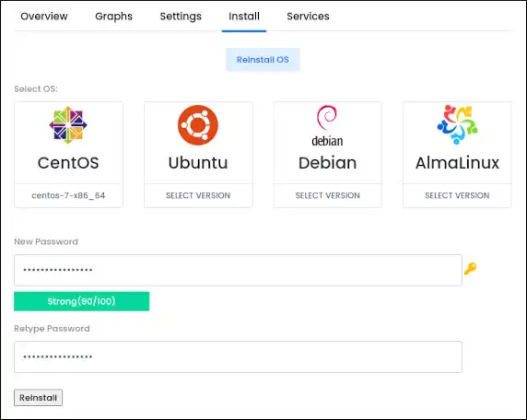The width and height of the screenshot is (527, 420).
Task: Generate password with the key icon
Action: [470, 269]
